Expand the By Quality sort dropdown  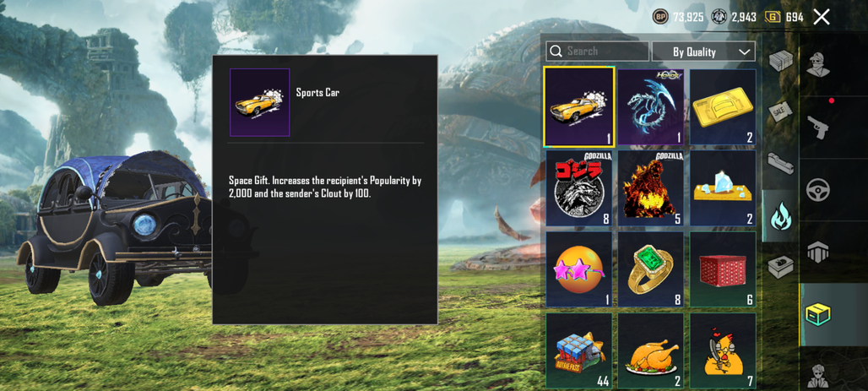703,52
